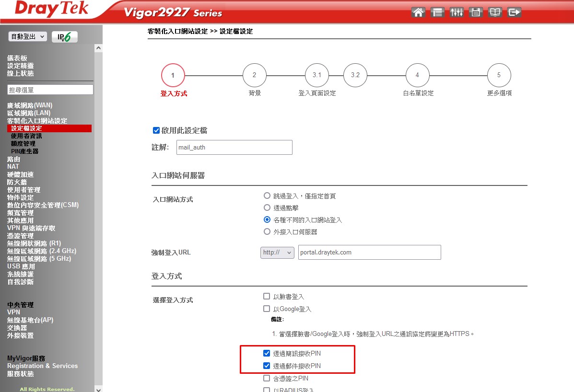Uncheck the 啟用此設定檔 checkbox
Viewport: 574px width, 392px height.
[156, 130]
